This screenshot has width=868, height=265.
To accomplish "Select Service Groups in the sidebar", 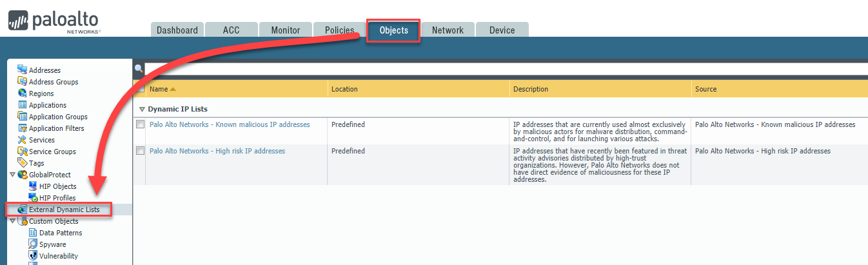I will pyautogui.click(x=52, y=152).
